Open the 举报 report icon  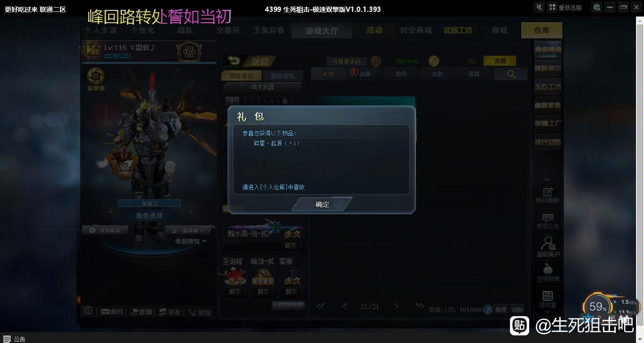pos(200,312)
